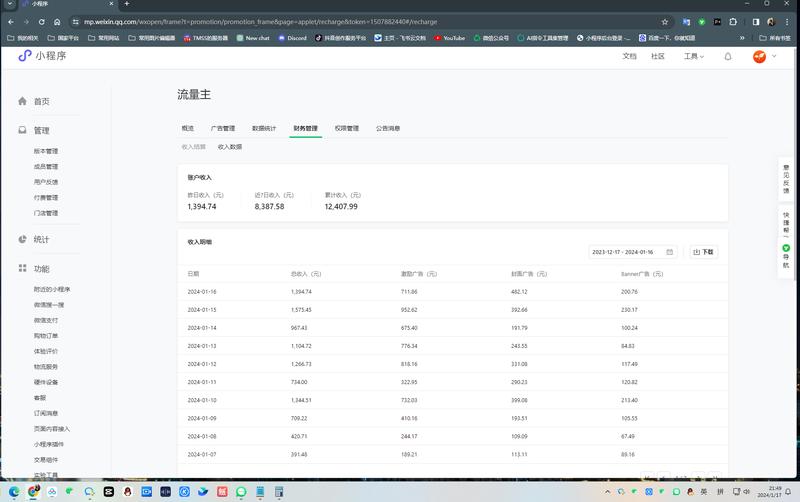Click the 2024-01-07 date cell
This screenshot has width=800, height=502.
click(x=202, y=455)
